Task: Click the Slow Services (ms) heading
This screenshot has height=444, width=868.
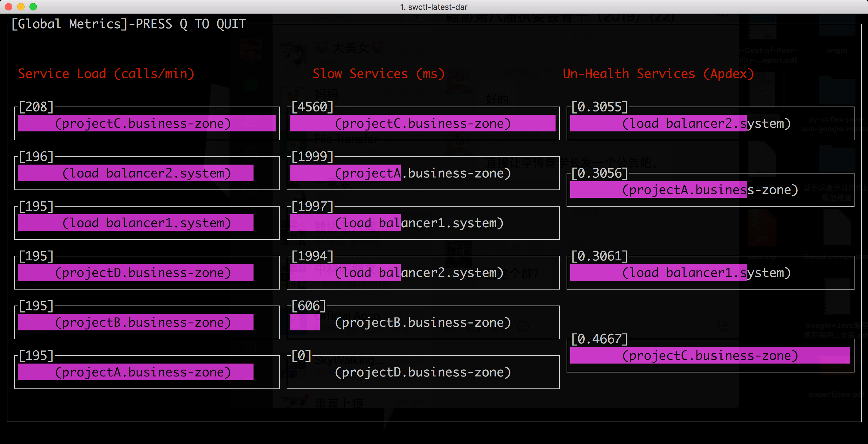Action: click(x=378, y=73)
